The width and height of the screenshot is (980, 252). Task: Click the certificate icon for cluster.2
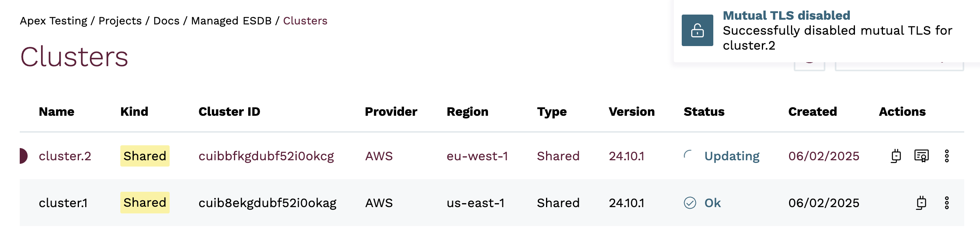[x=921, y=156]
